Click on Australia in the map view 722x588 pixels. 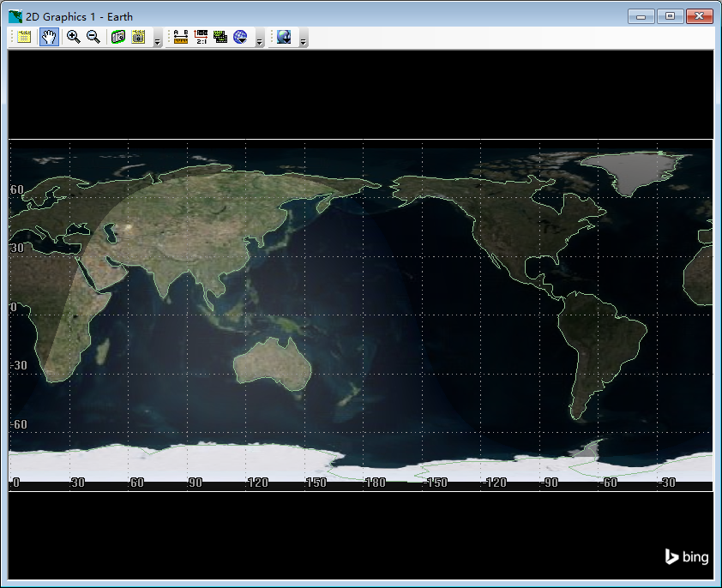coord(274,360)
